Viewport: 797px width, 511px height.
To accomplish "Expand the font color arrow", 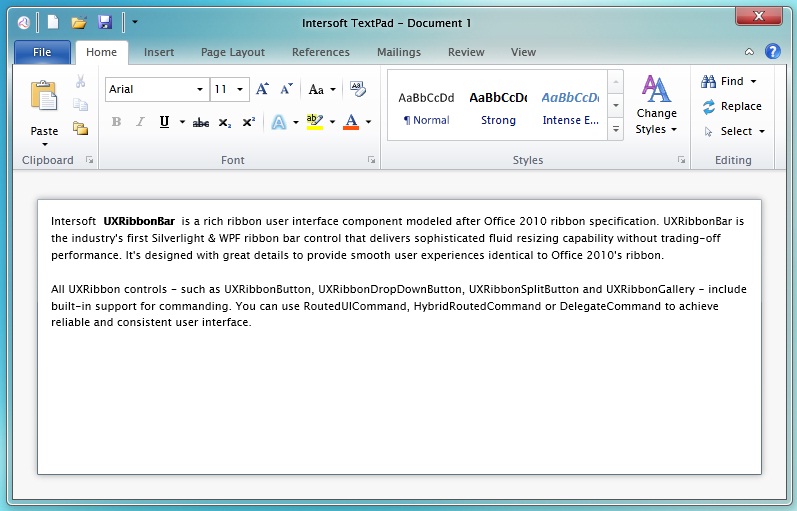I will (x=369, y=122).
